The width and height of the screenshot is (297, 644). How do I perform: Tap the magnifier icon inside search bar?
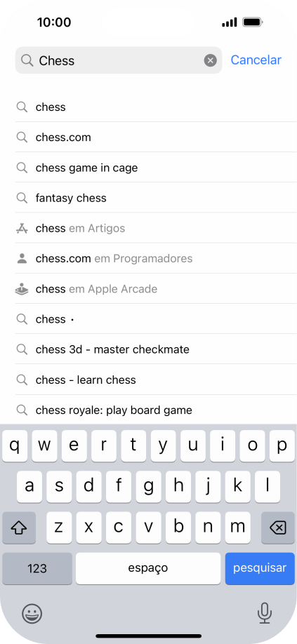pyautogui.click(x=27, y=60)
